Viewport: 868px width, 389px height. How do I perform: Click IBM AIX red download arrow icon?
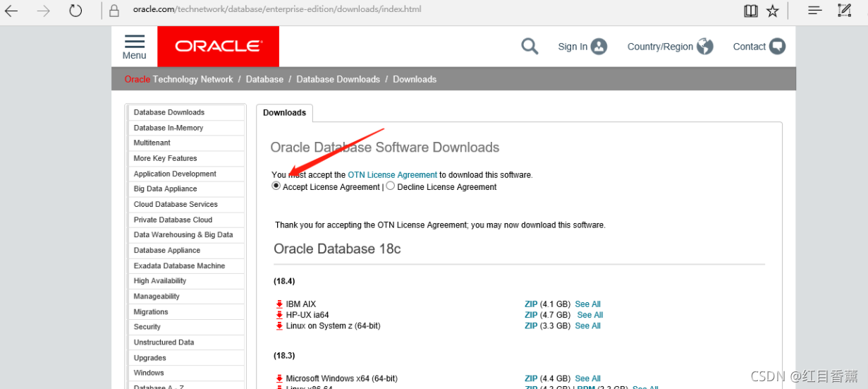[x=279, y=304]
